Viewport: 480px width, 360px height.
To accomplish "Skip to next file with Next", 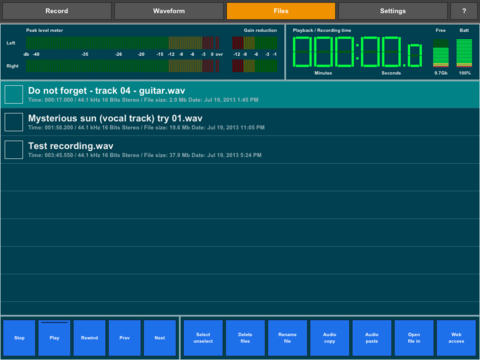I will click(160, 338).
